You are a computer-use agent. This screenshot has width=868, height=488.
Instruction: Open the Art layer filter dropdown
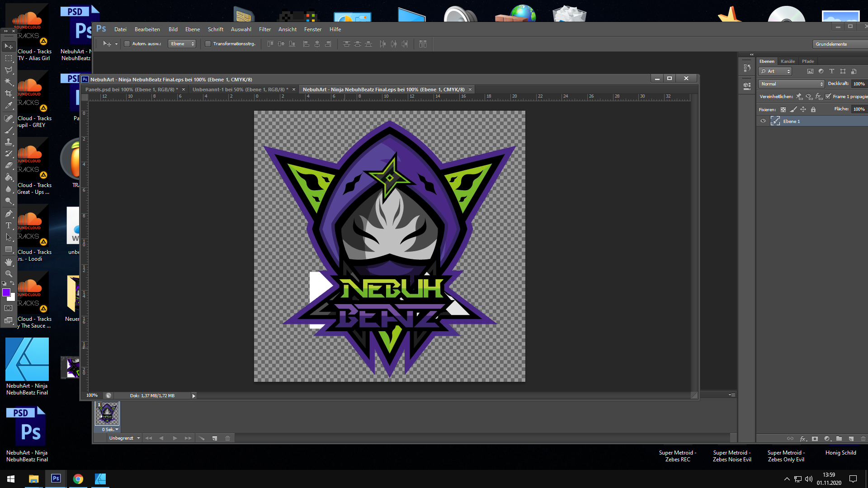coord(775,71)
